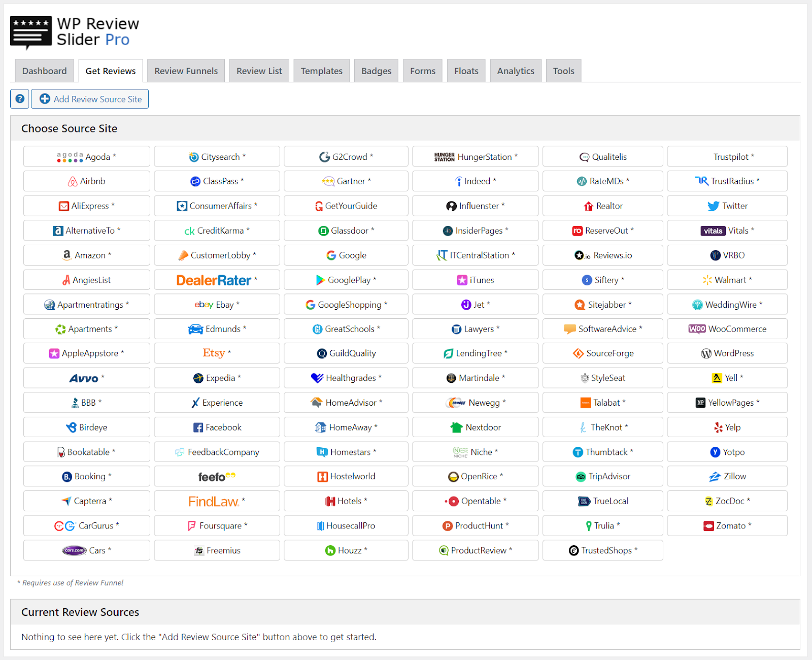812x660 pixels.
Task: Click the Houzz logo icon
Action: (x=330, y=550)
